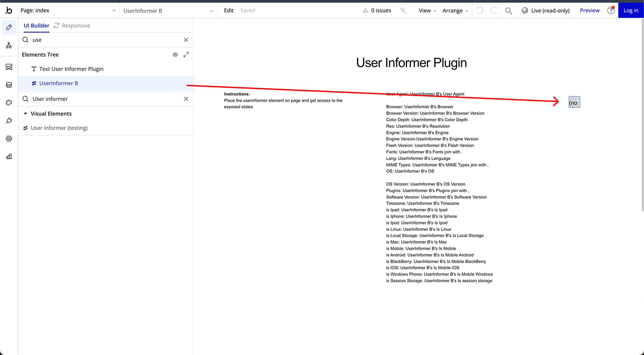Click the search magnifier in top toolbar
Screen dimensions: 644x355
[508, 11]
